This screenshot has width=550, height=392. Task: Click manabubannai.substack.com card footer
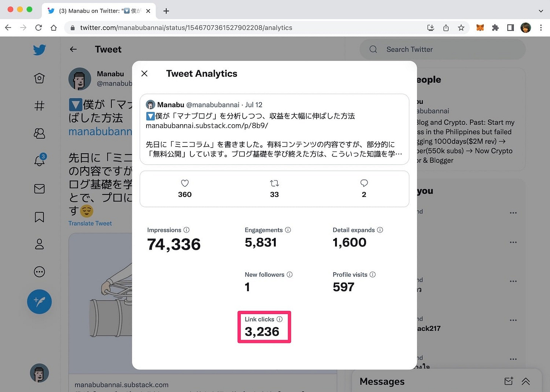tap(122, 384)
